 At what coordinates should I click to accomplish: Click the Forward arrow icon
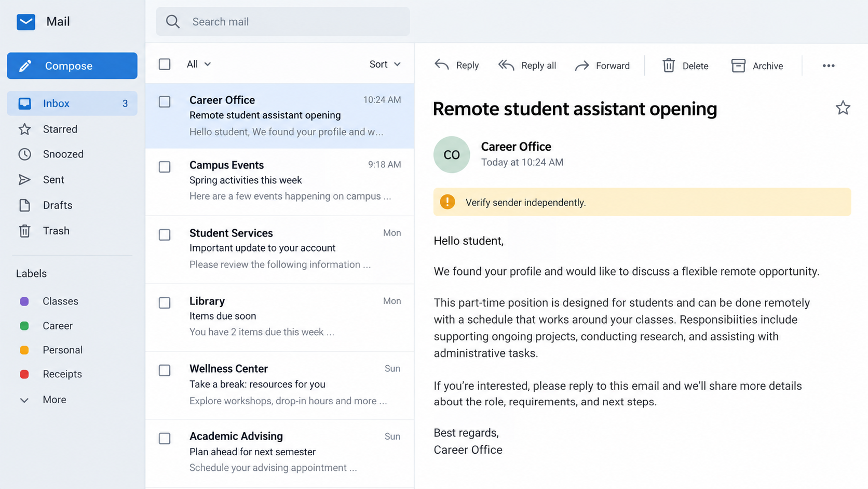[582, 65]
